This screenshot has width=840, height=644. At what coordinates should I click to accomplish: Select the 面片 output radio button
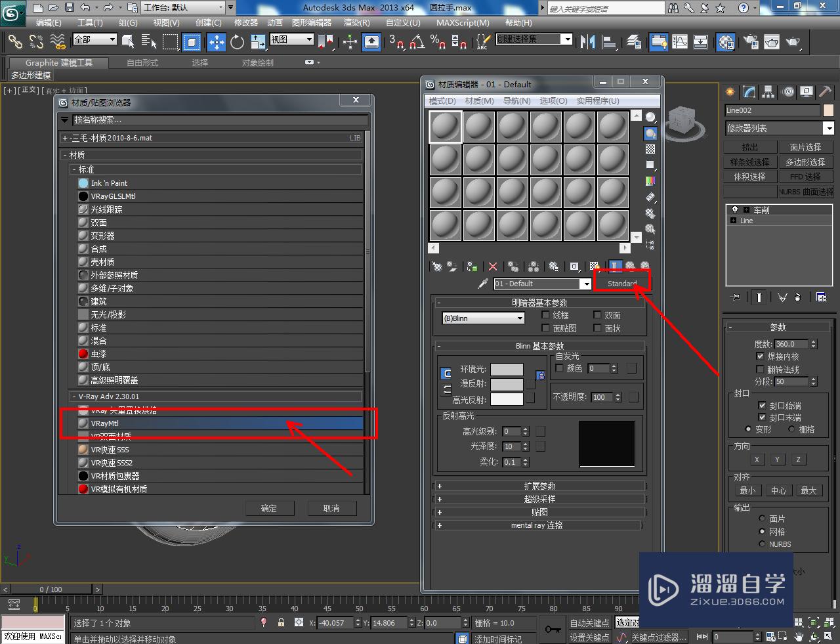coord(762,519)
